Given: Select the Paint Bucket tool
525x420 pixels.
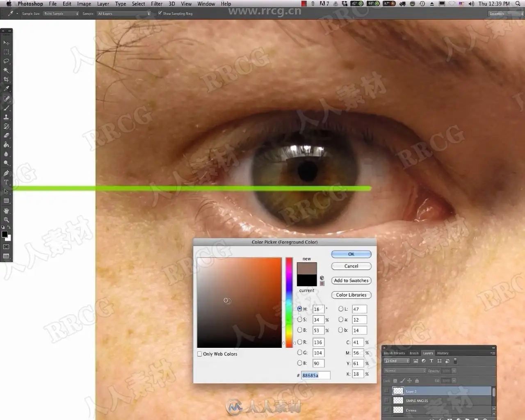Looking at the screenshot, I should [x=6, y=145].
